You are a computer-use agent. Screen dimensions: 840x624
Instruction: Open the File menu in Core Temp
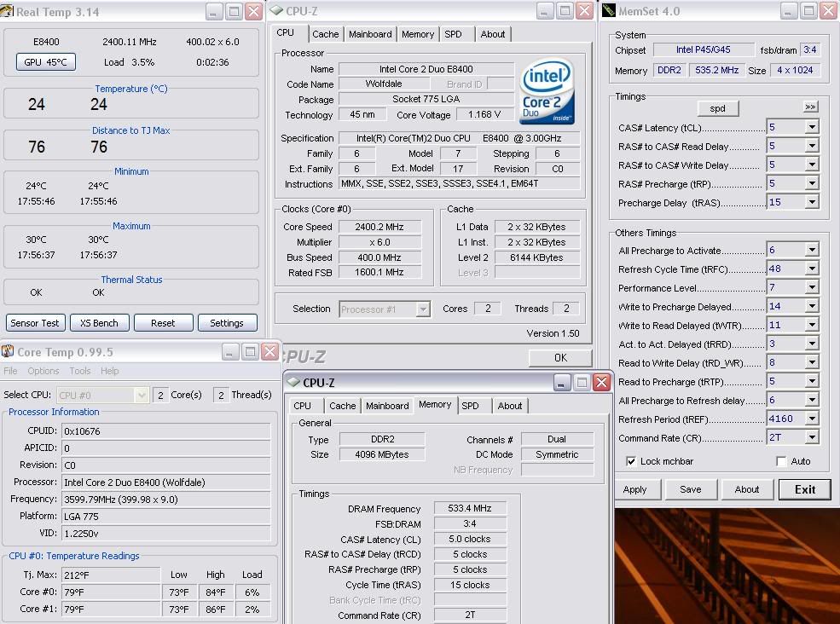coord(10,371)
